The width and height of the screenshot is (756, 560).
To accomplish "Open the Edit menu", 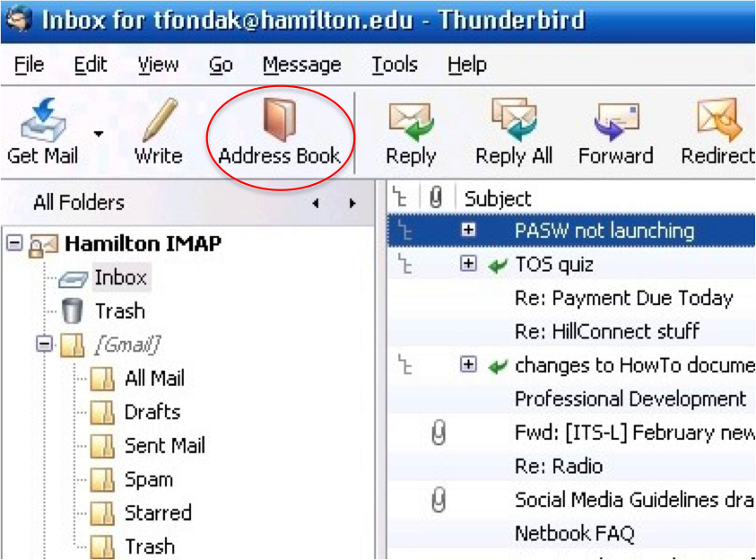I will pyautogui.click(x=91, y=65).
